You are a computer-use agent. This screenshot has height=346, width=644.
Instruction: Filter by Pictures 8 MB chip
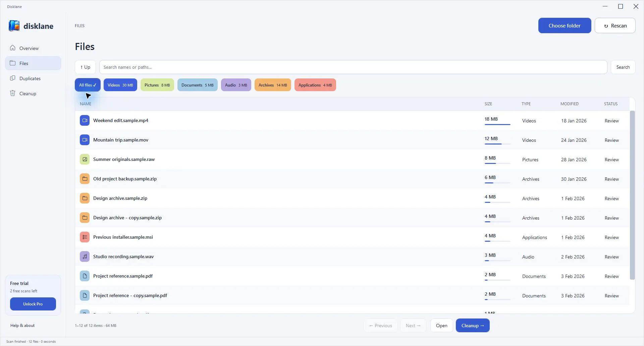coord(157,85)
